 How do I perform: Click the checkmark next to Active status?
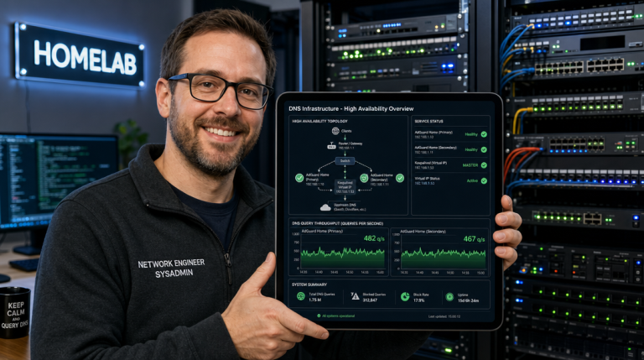pyautogui.click(x=484, y=180)
